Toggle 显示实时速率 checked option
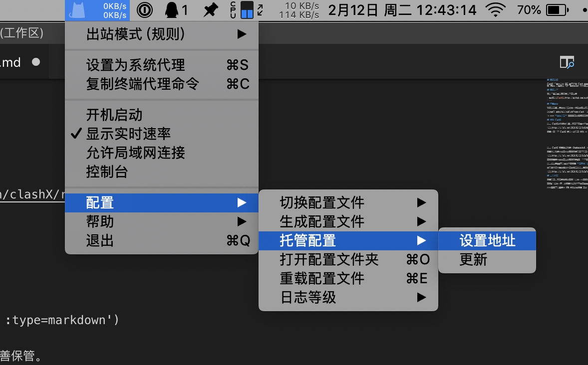The width and height of the screenshot is (588, 365). (128, 134)
